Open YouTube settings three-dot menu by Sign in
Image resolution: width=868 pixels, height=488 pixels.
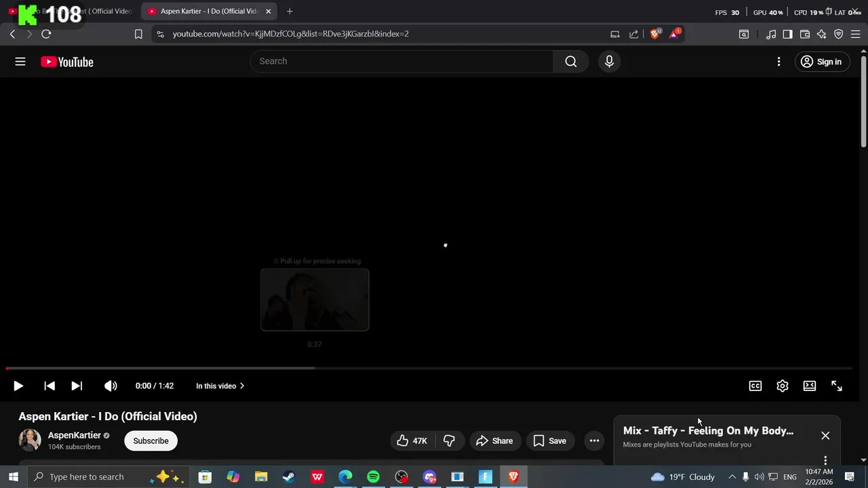[778, 62]
